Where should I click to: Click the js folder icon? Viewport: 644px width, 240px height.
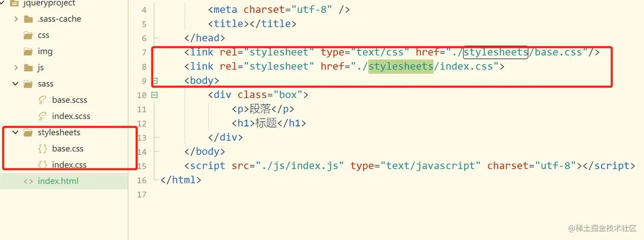[29, 67]
